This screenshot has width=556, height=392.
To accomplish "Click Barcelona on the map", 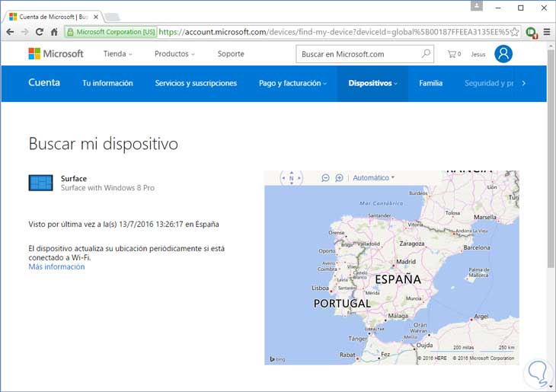I will 477,247.
